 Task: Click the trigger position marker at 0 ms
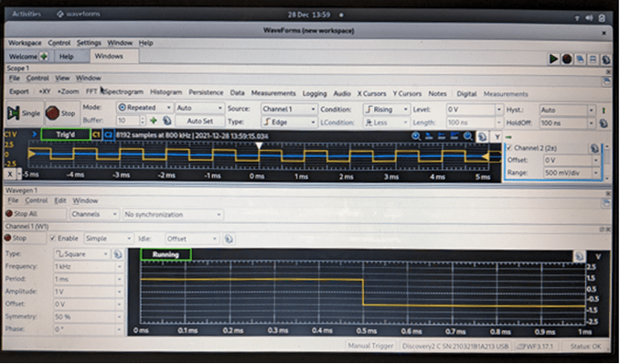(x=259, y=145)
